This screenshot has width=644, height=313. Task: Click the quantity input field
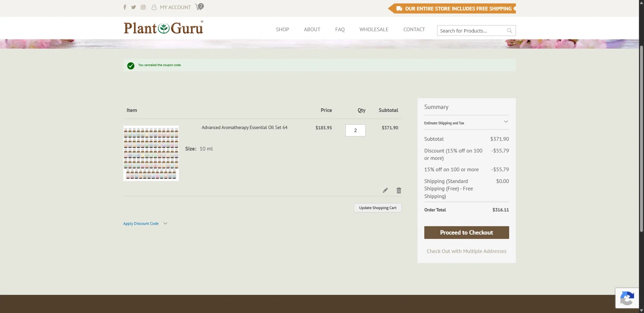click(355, 130)
